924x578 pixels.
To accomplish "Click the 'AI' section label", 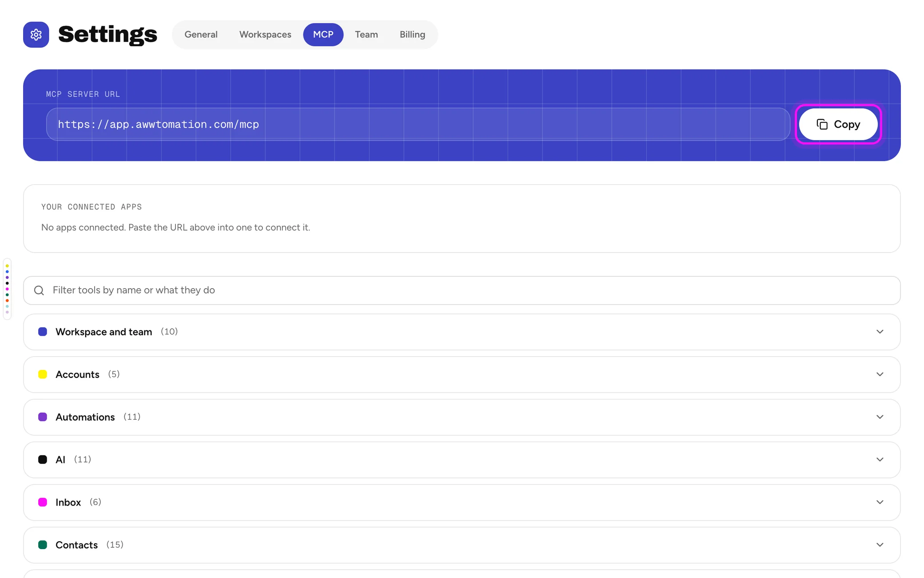I will pos(60,460).
